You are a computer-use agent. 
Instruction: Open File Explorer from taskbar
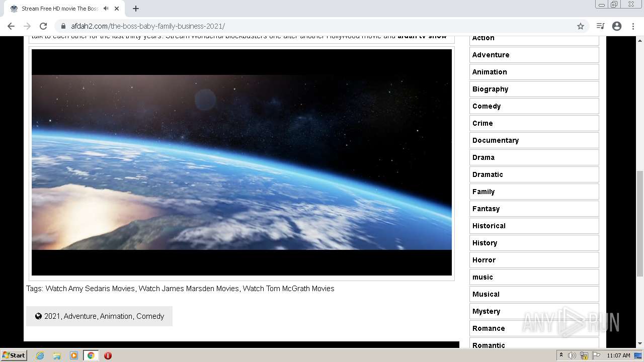point(57,355)
